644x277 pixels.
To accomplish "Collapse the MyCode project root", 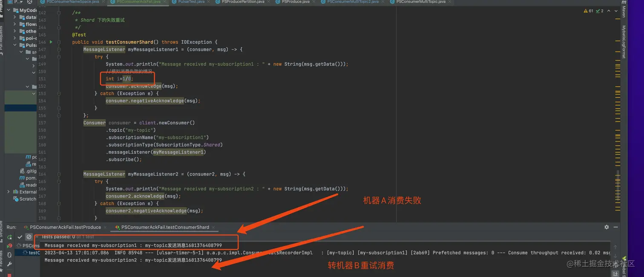I will click(9, 10).
